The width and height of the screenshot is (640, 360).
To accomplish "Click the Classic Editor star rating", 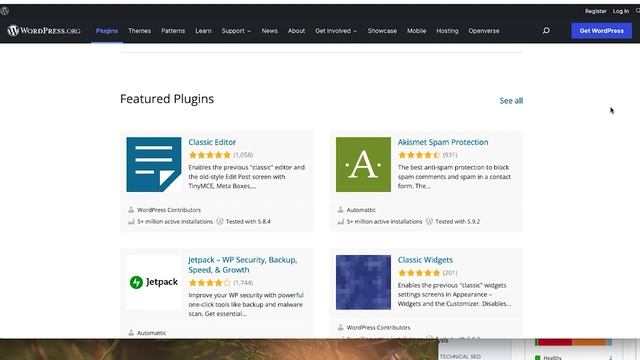I will click(210, 155).
